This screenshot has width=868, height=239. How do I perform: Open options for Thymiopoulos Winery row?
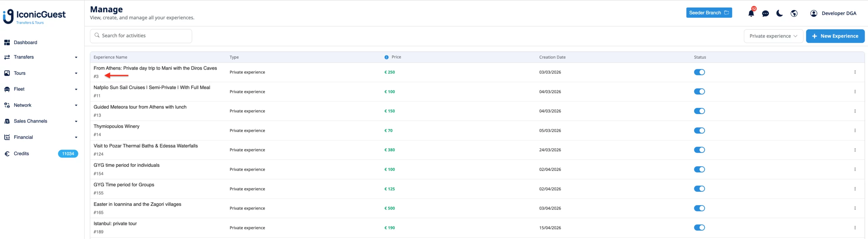click(855, 130)
